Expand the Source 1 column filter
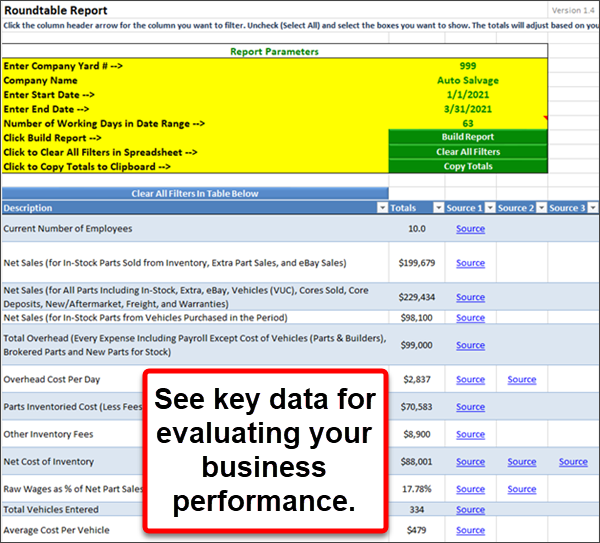Screen dimensions: 600x543 coord(489,208)
